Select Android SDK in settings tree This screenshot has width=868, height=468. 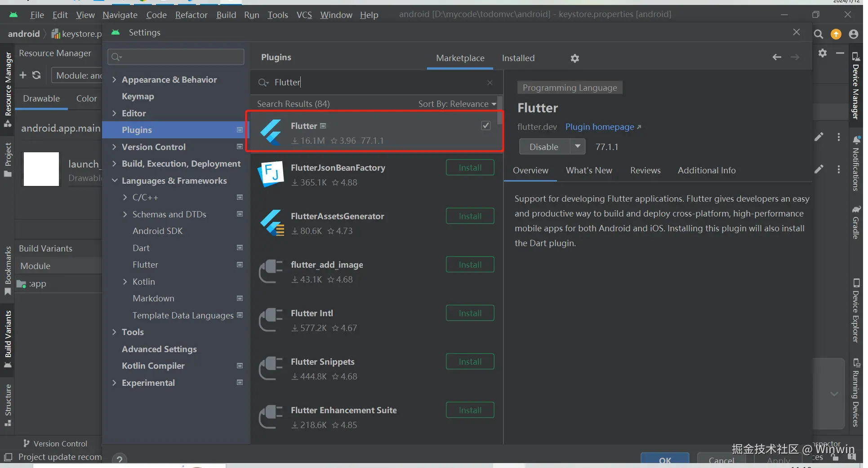pos(157,231)
